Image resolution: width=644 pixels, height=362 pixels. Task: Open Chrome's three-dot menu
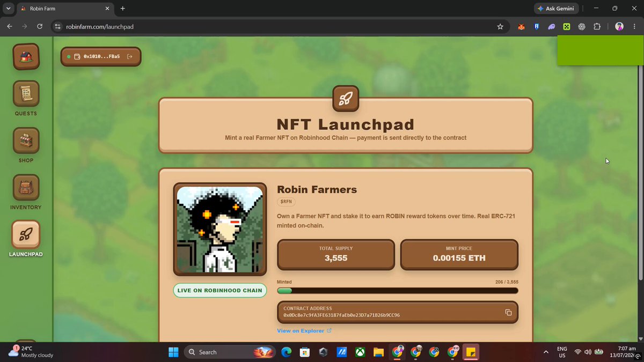(634, 26)
